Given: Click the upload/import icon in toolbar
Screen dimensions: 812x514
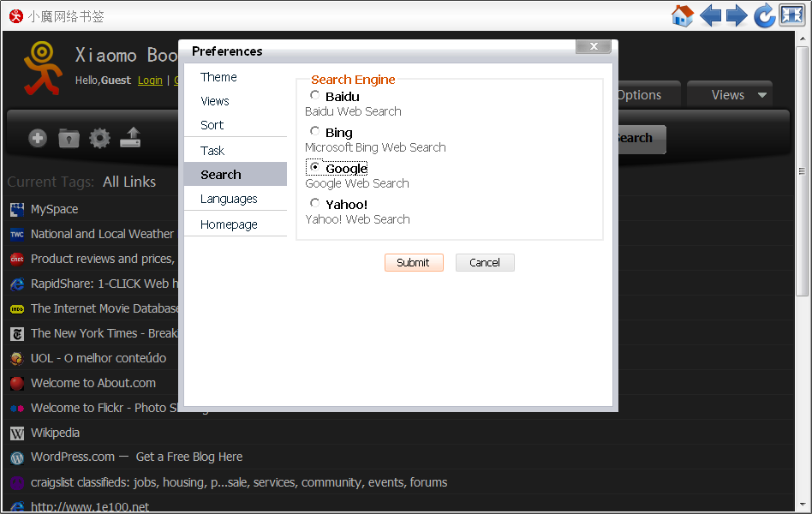Looking at the screenshot, I should click(130, 137).
